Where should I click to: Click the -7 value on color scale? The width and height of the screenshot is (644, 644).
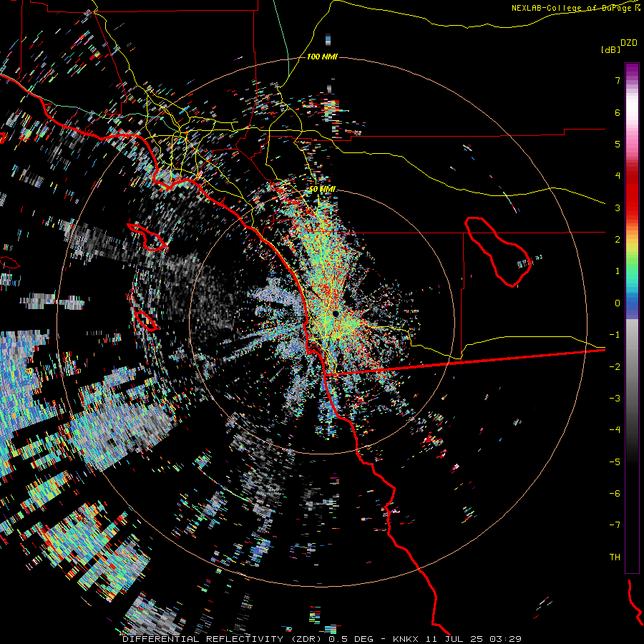615,525
